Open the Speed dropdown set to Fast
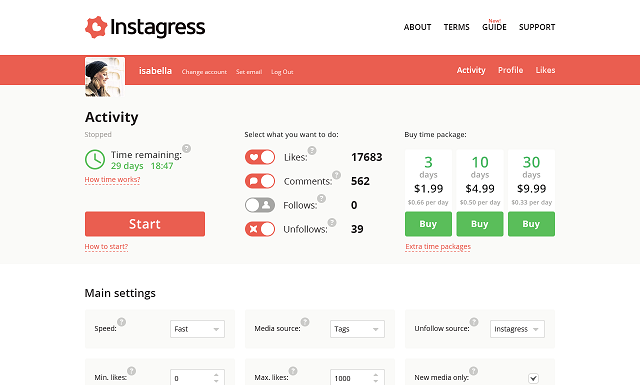 [197, 329]
